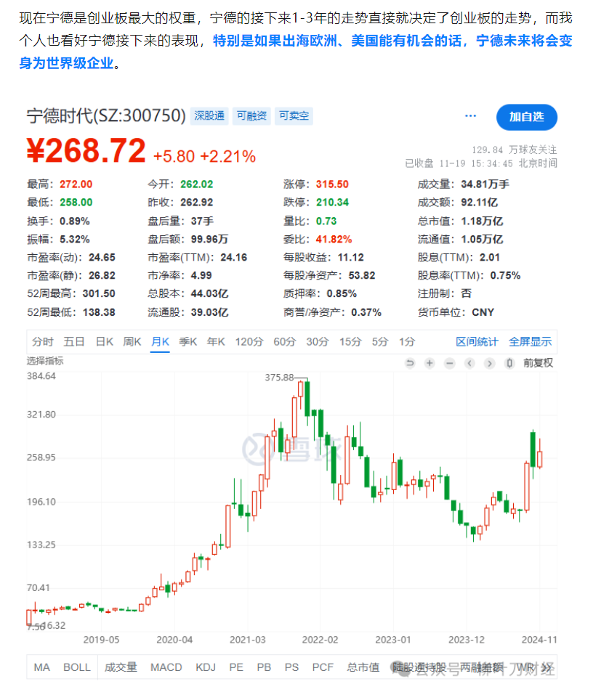Click the 总市值 1.18万亿 value
Screen dimensions: 593x700
click(x=482, y=221)
